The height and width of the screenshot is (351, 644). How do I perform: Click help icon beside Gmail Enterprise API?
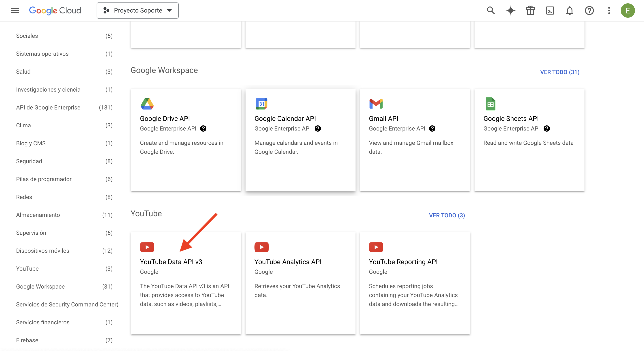click(x=432, y=128)
